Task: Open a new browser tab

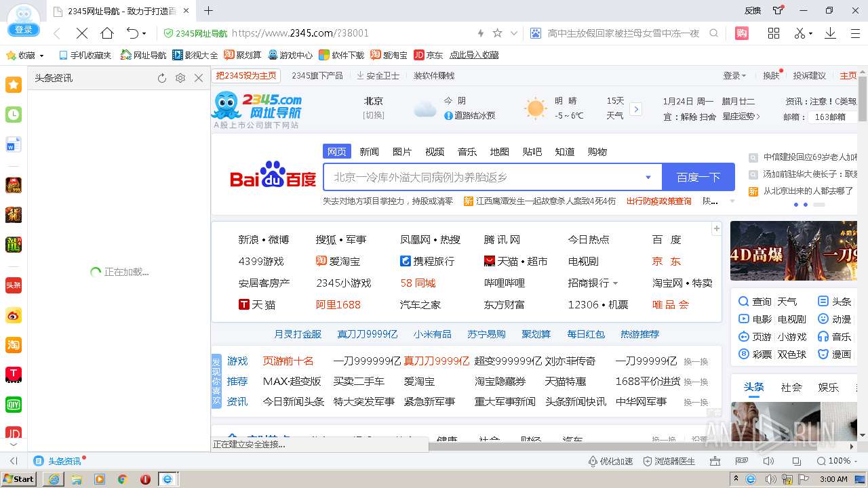Action: pyautogui.click(x=209, y=11)
